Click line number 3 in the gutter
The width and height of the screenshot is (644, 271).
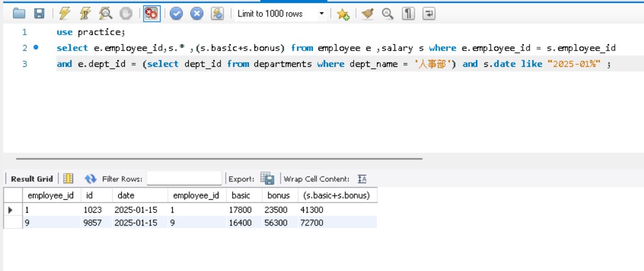point(24,64)
